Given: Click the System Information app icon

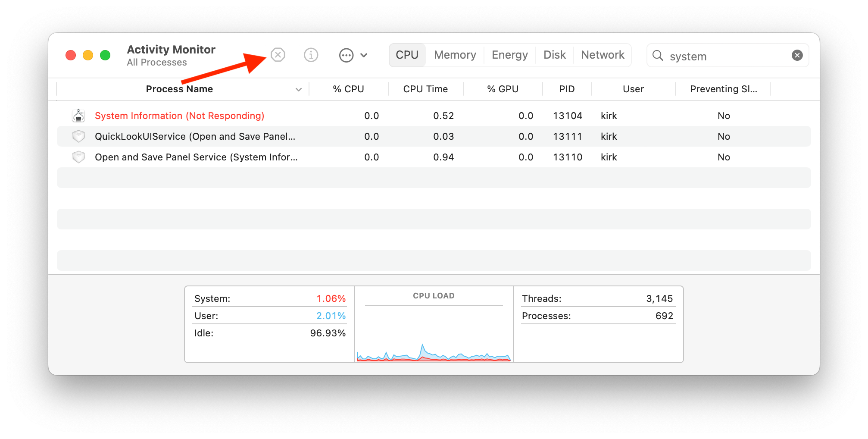Looking at the screenshot, I should 78,116.
